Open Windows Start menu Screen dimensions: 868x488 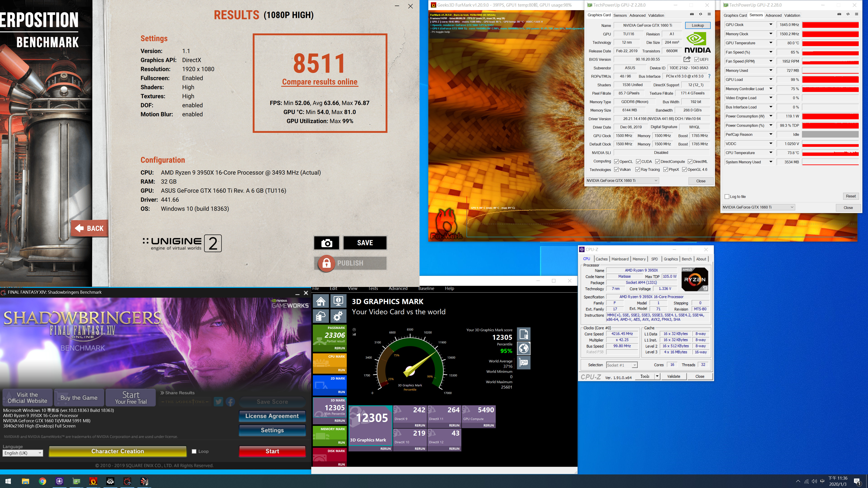(8, 481)
